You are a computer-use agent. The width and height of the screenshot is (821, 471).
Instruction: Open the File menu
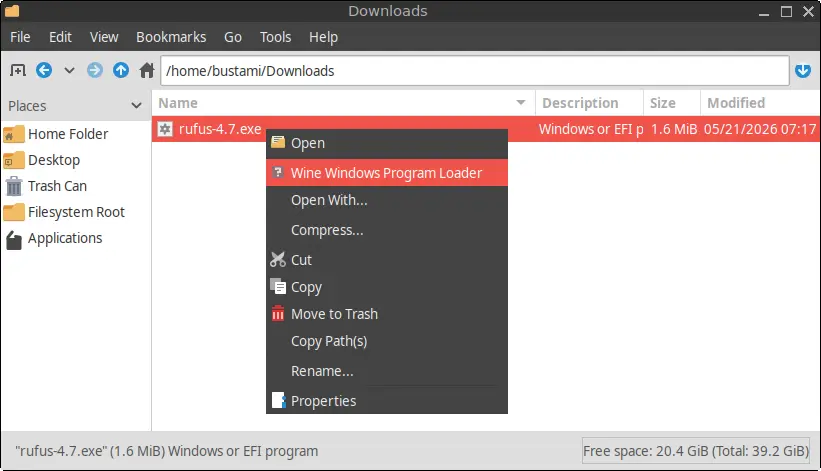coord(20,37)
